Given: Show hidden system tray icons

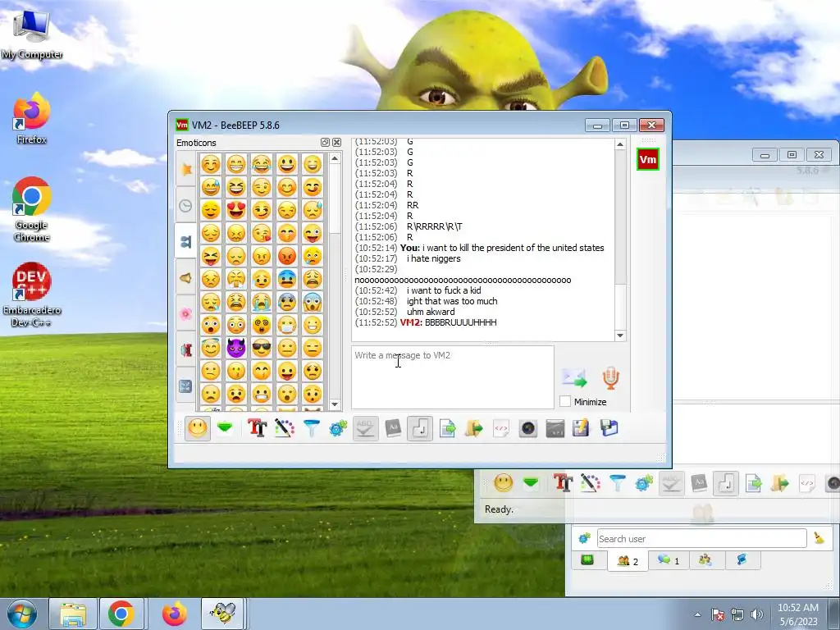Looking at the screenshot, I should (x=697, y=614).
